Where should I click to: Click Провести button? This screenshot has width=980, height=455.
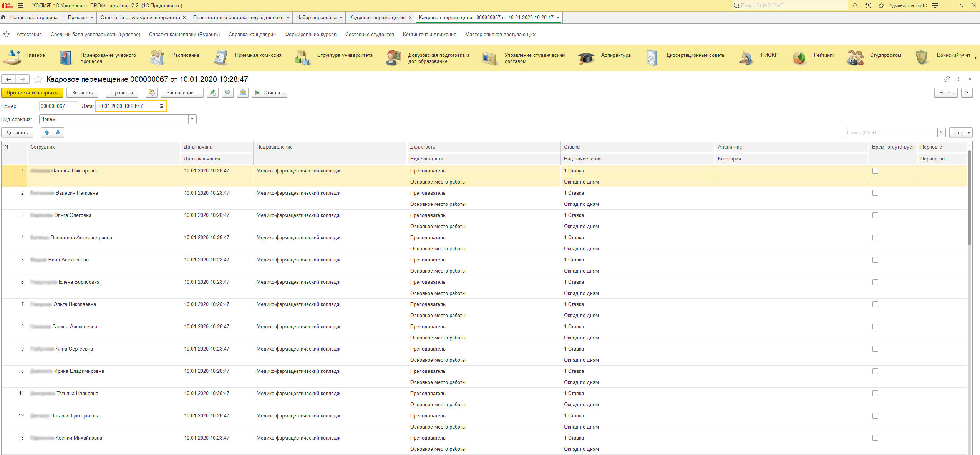coord(122,93)
